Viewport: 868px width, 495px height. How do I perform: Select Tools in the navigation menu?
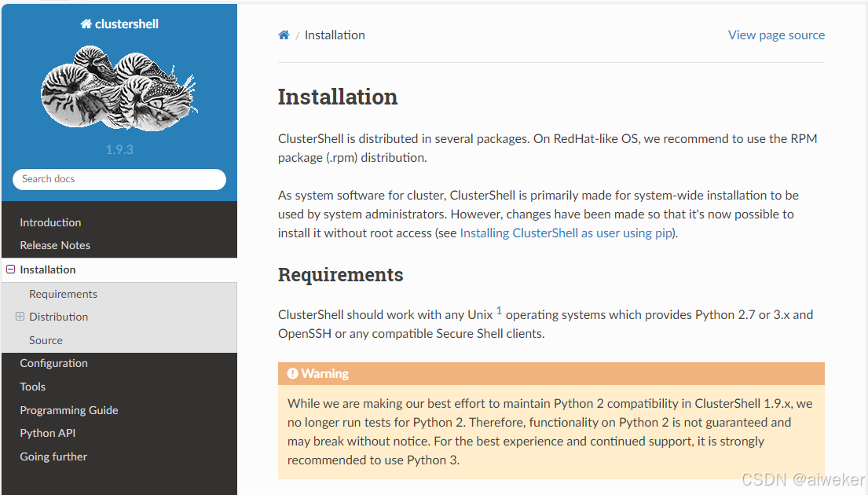click(x=32, y=387)
